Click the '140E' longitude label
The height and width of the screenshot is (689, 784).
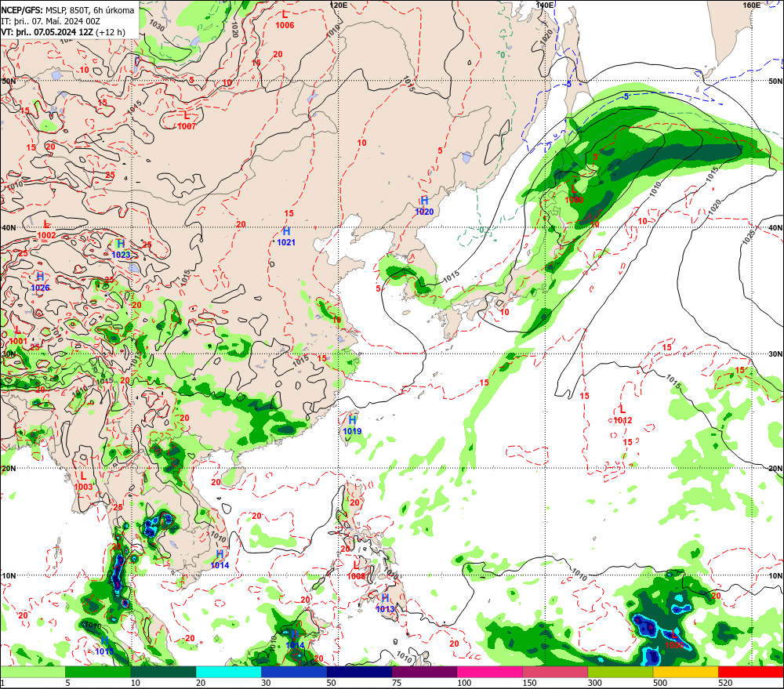pyautogui.click(x=545, y=5)
